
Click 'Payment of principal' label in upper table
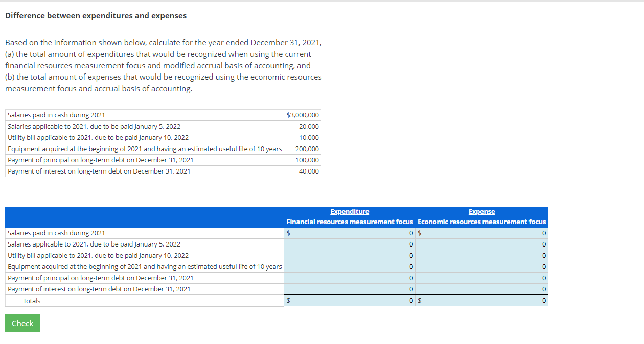tap(101, 160)
